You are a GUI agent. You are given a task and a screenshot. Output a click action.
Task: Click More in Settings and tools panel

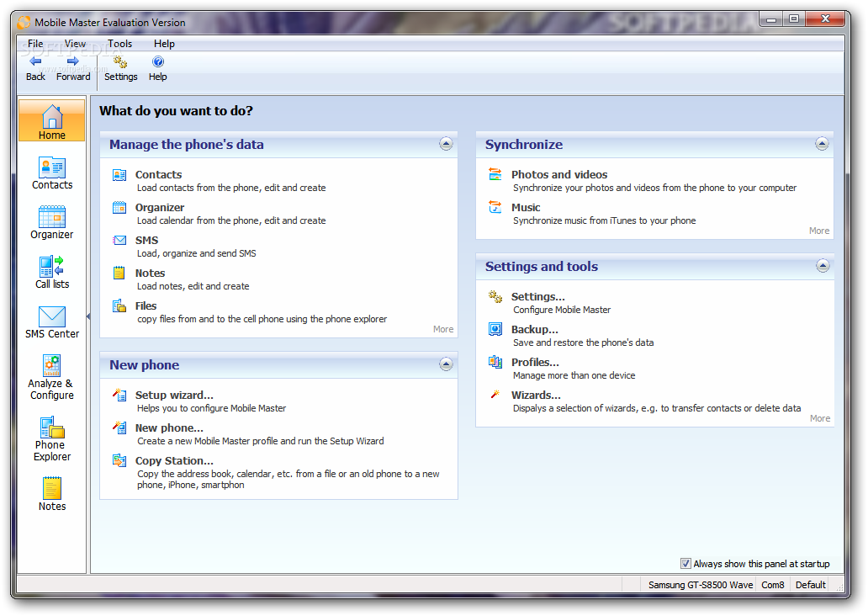820,418
